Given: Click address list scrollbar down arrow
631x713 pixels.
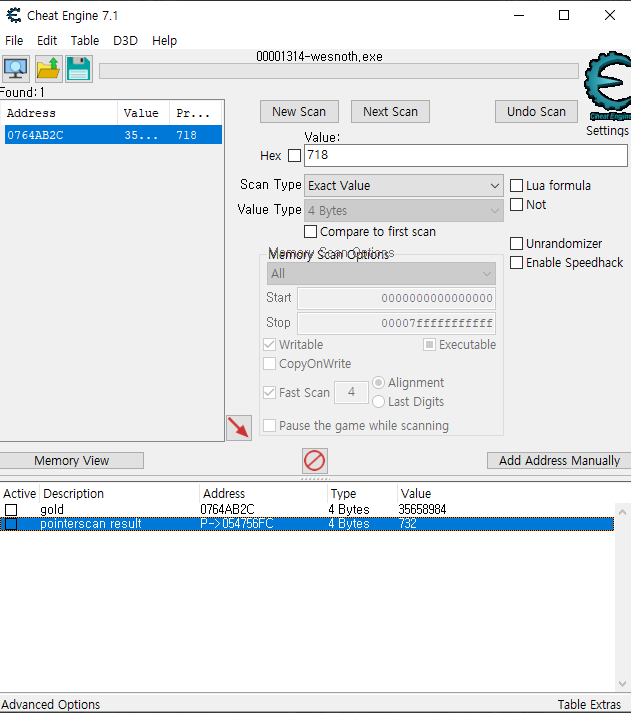Looking at the screenshot, I should [622, 684].
